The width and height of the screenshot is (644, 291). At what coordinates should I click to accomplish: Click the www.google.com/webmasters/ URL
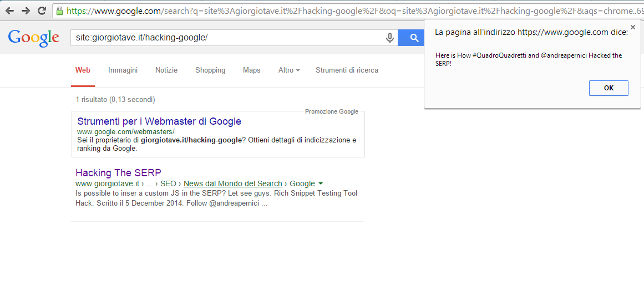pos(126,132)
